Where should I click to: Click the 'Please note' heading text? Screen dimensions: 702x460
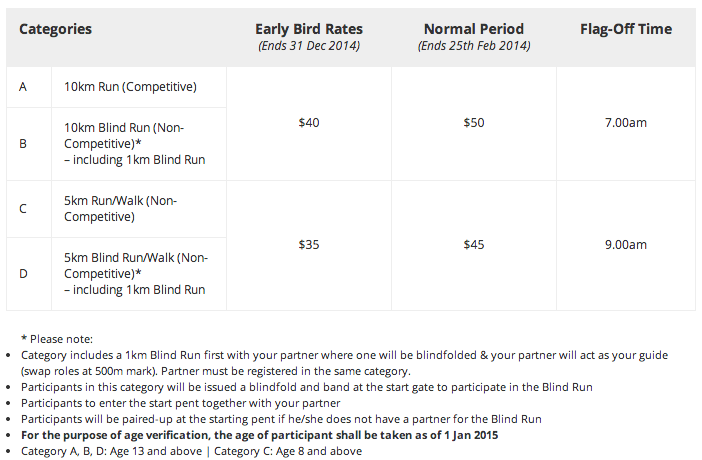click(57, 339)
